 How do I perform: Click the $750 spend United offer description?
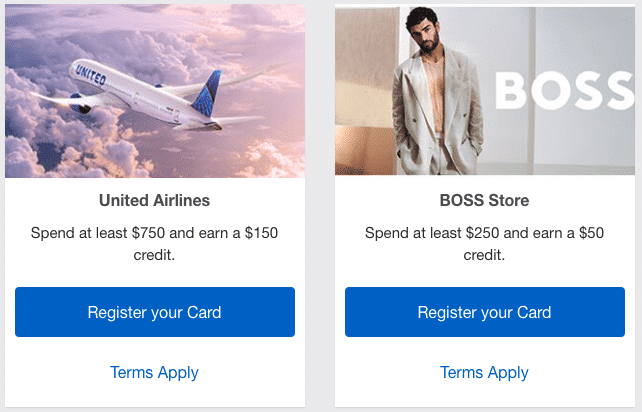click(x=154, y=244)
